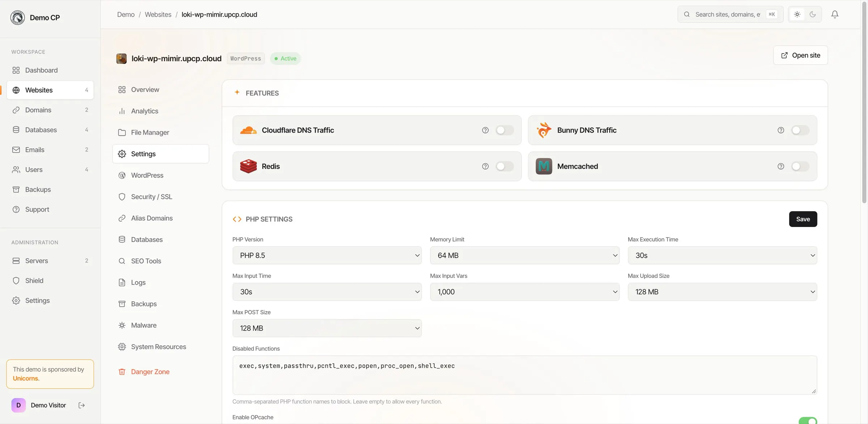Click the Demo Visitor avatar
The width and height of the screenshot is (868, 424).
pyautogui.click(x=18, y=405)
